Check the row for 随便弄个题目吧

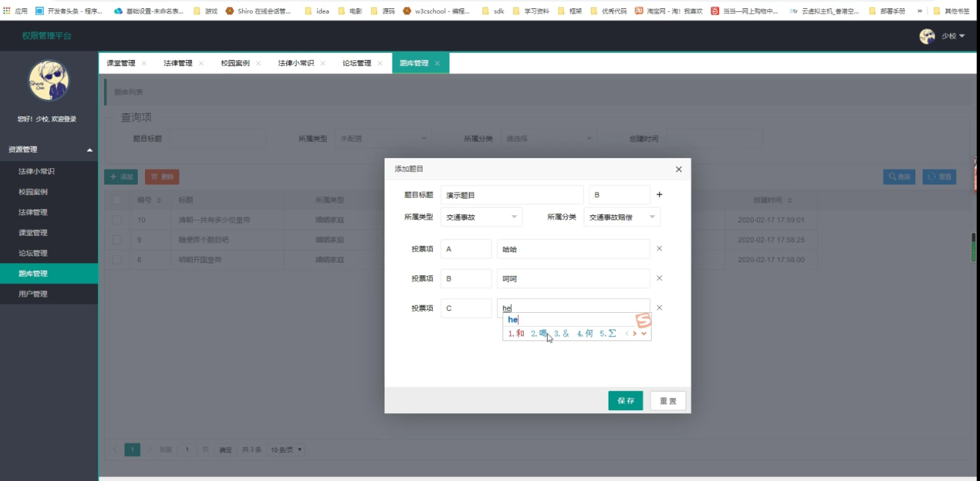(x=117, y=240)
